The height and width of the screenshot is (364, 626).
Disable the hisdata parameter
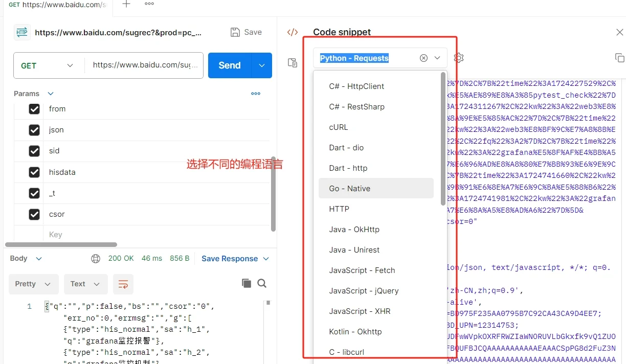tap(34, 172)
